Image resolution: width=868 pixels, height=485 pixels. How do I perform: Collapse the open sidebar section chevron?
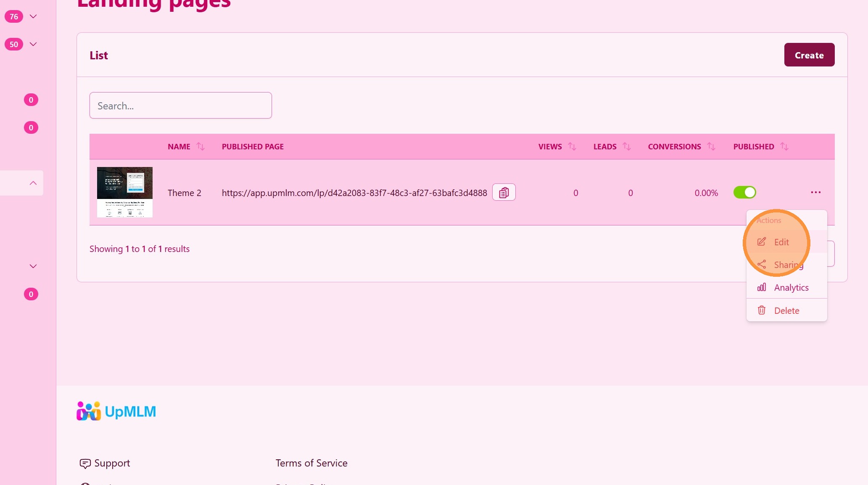click(33, 183)
